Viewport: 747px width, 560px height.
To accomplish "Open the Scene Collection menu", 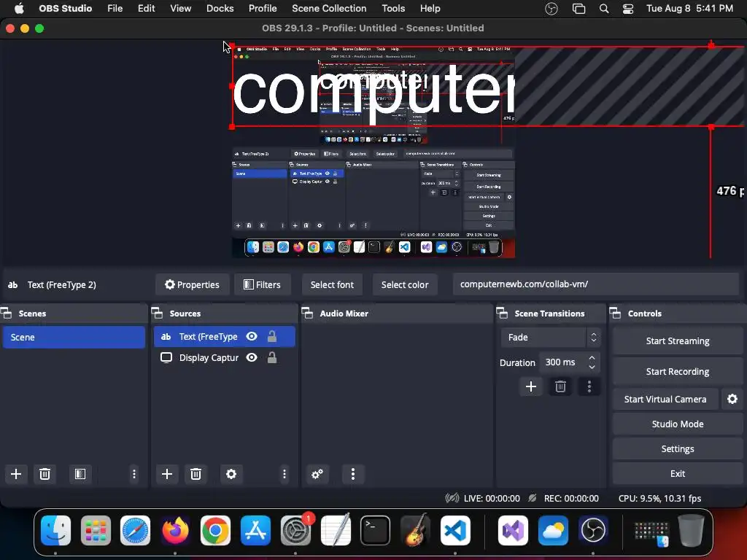I will pyautogui.click(x=329, y=9).
